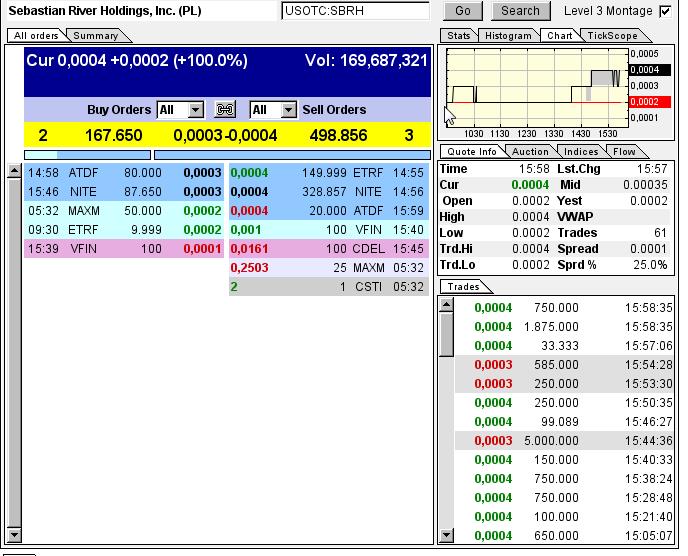The image size is (688, 556).
Task: Click the Go button
Action: [x=463, y=11]
